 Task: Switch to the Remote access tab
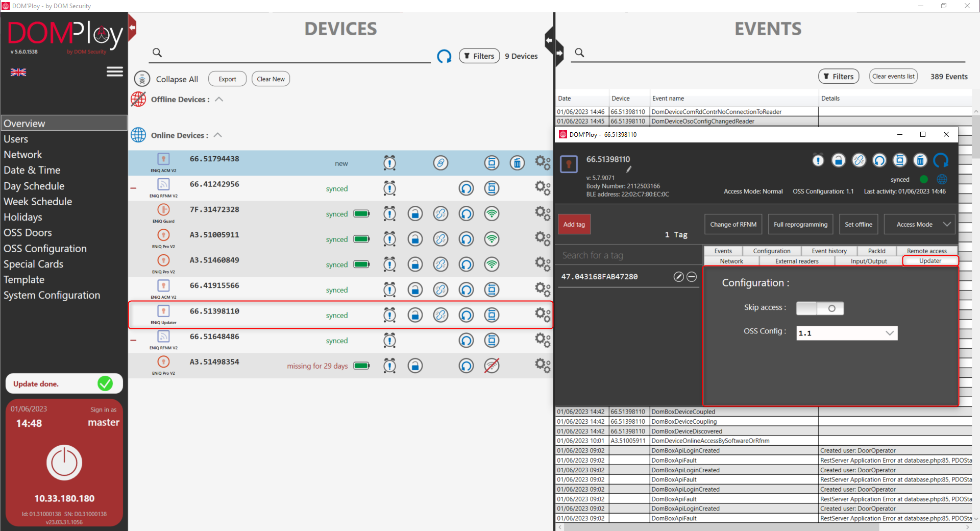point(926,251)
